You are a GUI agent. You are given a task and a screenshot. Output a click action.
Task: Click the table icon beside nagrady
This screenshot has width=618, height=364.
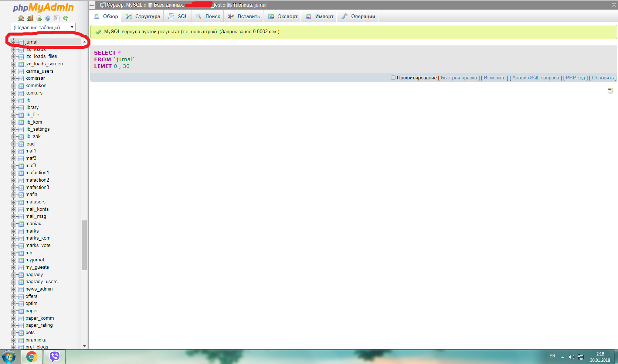21,275
